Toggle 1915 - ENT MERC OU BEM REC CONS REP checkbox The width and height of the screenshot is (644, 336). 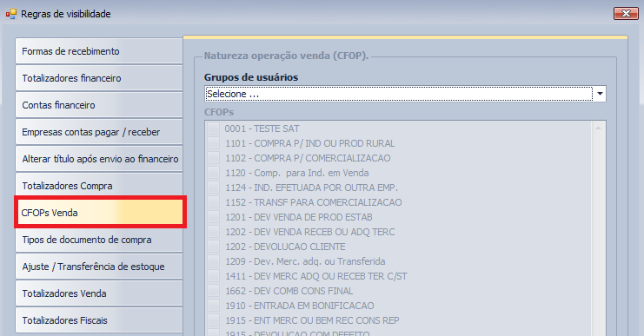coord(213,320)
